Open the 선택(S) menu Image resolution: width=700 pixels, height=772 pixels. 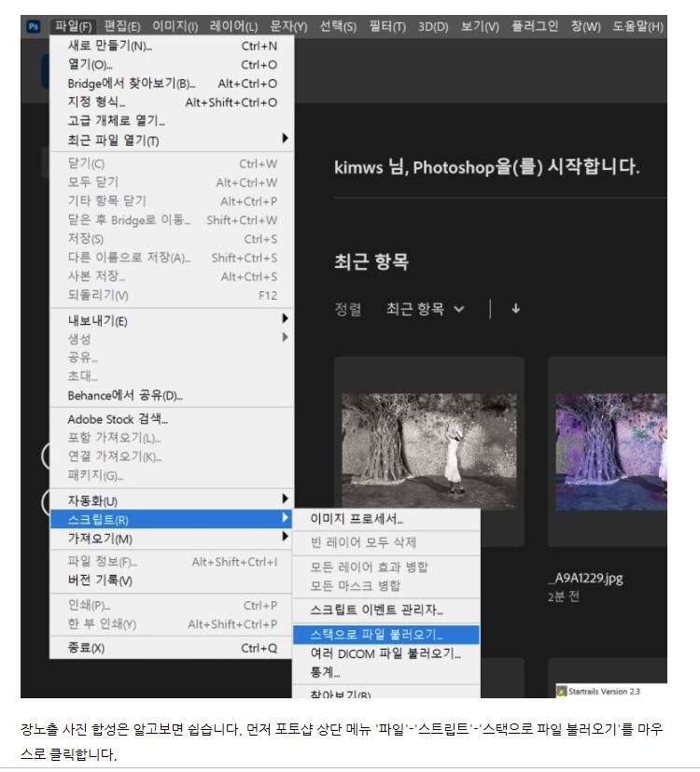(338, 26)
